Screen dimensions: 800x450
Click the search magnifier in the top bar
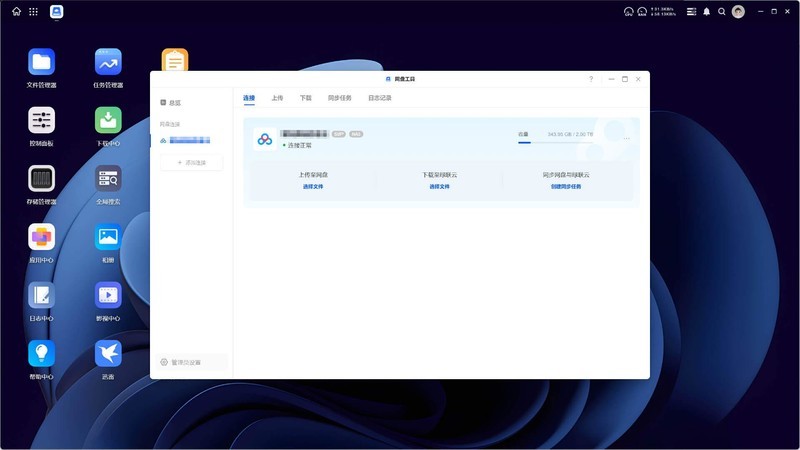[721, 11]
